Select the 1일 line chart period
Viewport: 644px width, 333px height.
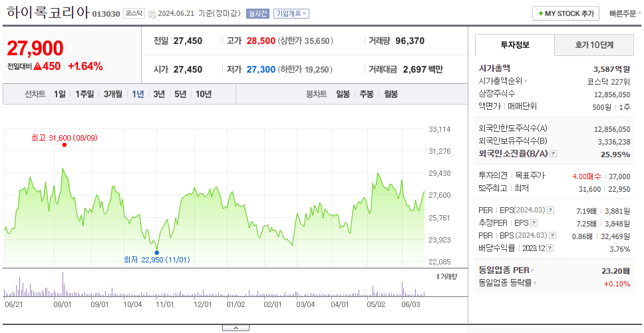[x=60, y=94]
